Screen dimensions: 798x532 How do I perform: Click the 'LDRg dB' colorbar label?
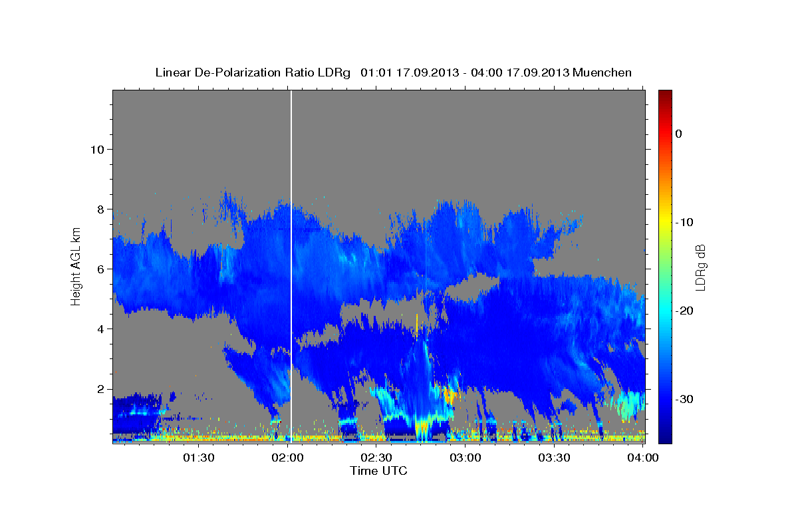click(700, 267)
